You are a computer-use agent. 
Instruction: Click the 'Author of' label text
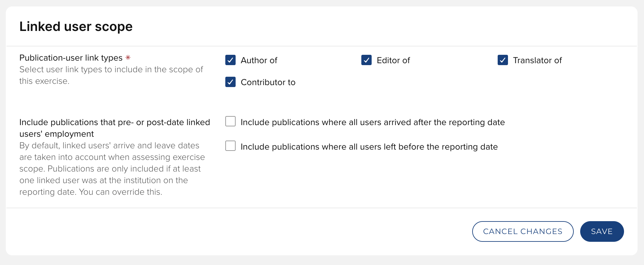click(x=259, y=60)
